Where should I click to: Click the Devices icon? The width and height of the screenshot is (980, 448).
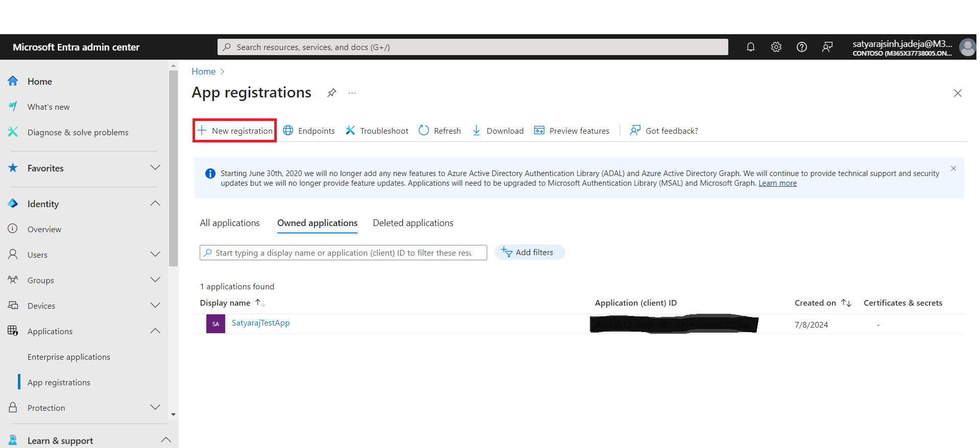pos(13,305)
